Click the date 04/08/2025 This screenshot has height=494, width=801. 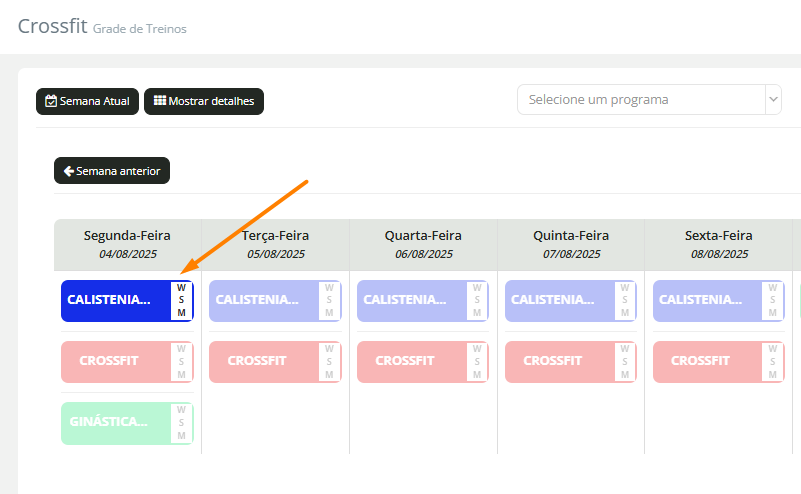coord(128,254)
